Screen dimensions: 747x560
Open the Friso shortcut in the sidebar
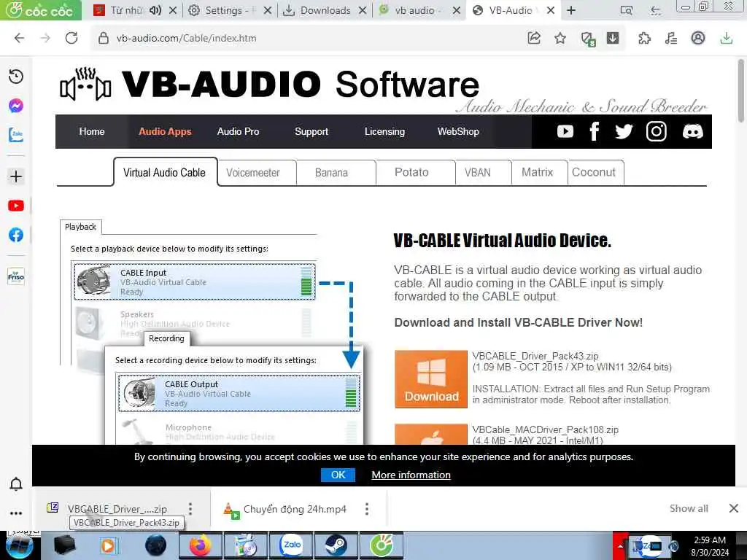tap(16, 276)
